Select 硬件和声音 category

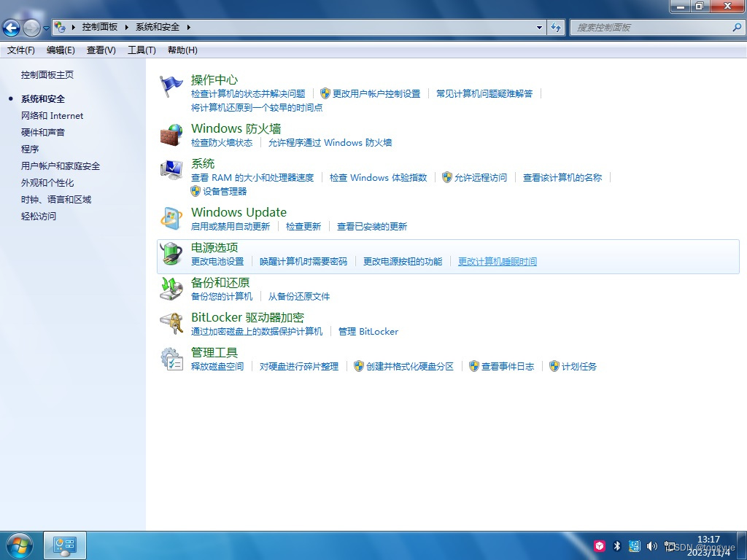point(43,133)
